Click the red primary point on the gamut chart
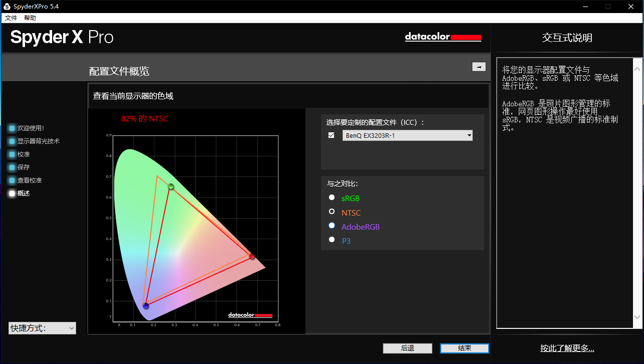The image size is (644, 364). tap(252, 257)
